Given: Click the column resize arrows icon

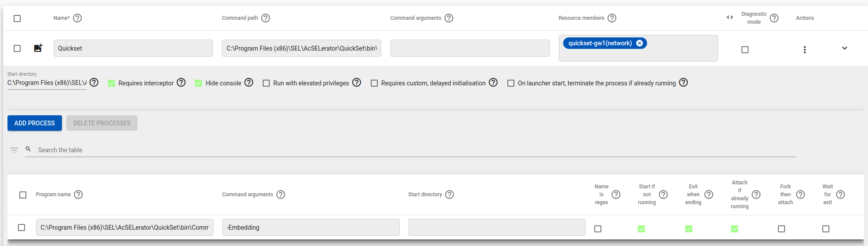Looking at the screenshot, I should tap(730, 18).
